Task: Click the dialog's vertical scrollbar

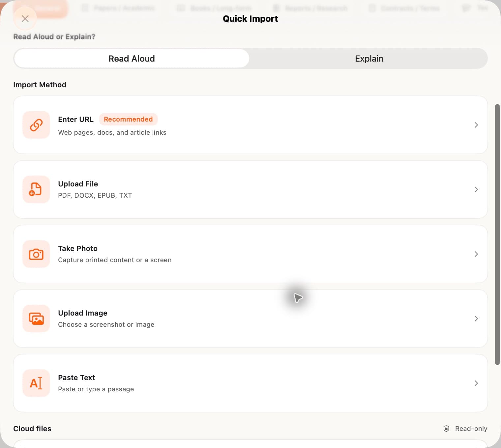Action: pos(497,235)
